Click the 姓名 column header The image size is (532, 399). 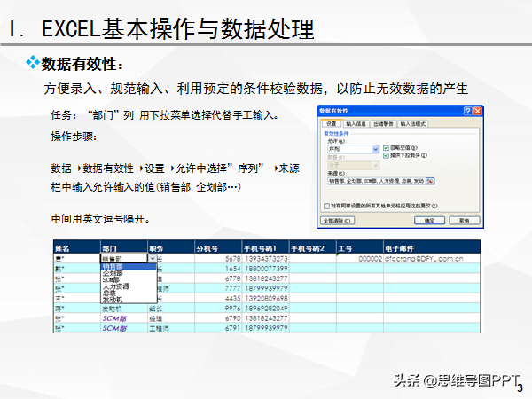77,248
